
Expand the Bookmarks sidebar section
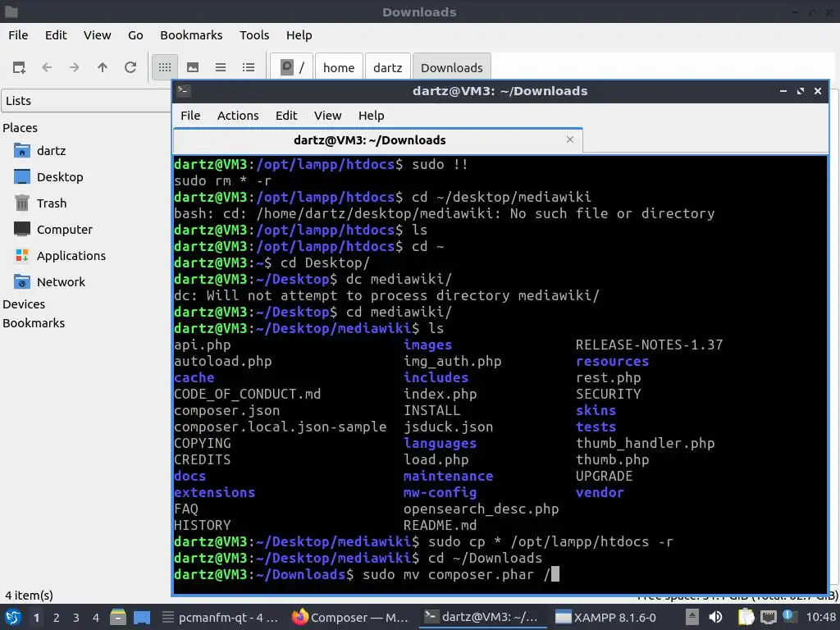point(33,323)
